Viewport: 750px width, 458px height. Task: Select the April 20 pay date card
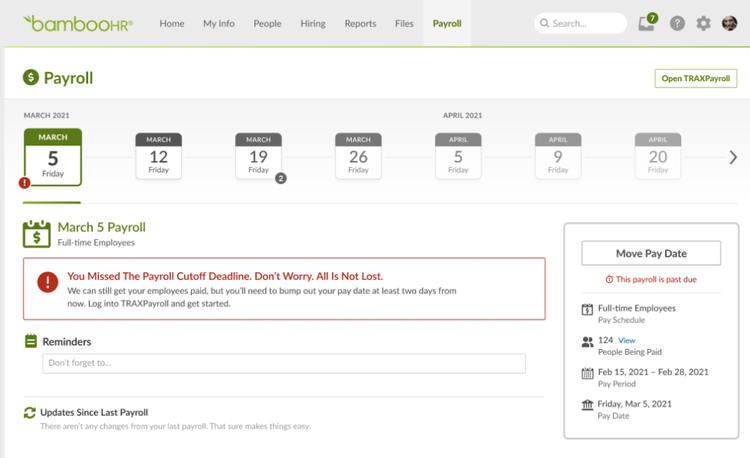click(x=658, y=156)
